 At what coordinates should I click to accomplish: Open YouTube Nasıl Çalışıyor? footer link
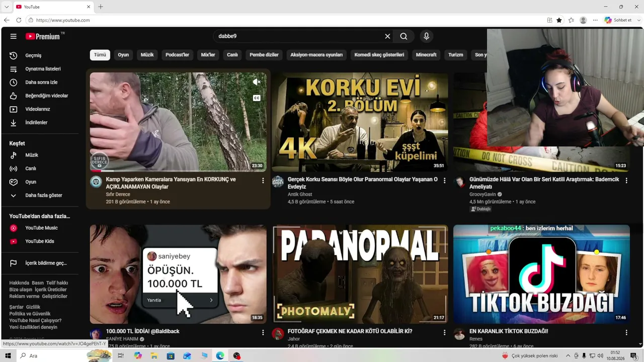[35, 320]
